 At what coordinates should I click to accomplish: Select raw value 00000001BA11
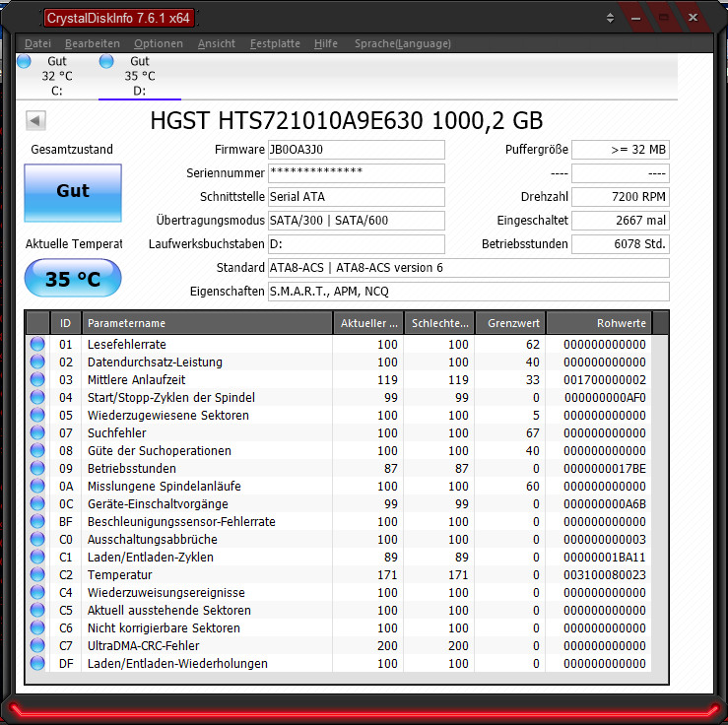coord(605,558)
